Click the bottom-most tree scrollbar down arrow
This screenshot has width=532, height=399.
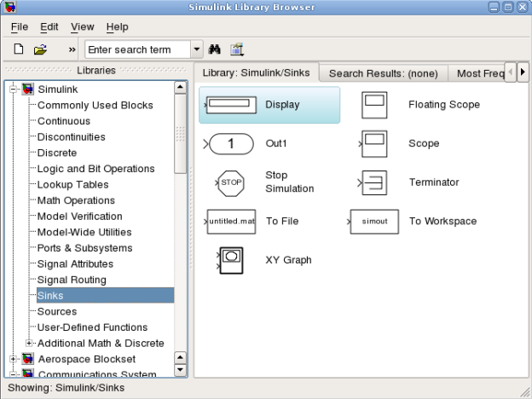coord(180,370)
